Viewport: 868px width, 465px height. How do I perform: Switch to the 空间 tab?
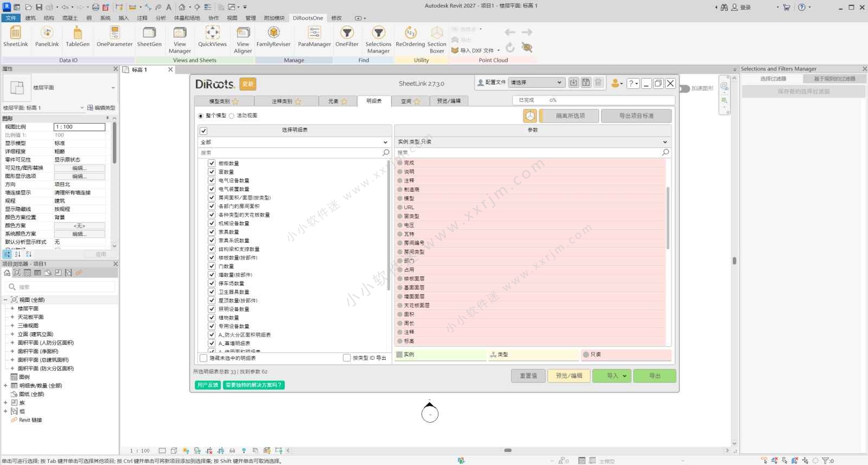point(410,101)
